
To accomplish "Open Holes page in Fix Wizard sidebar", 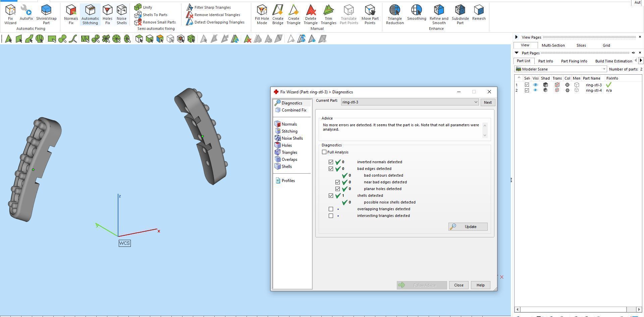I will [283, 145].
